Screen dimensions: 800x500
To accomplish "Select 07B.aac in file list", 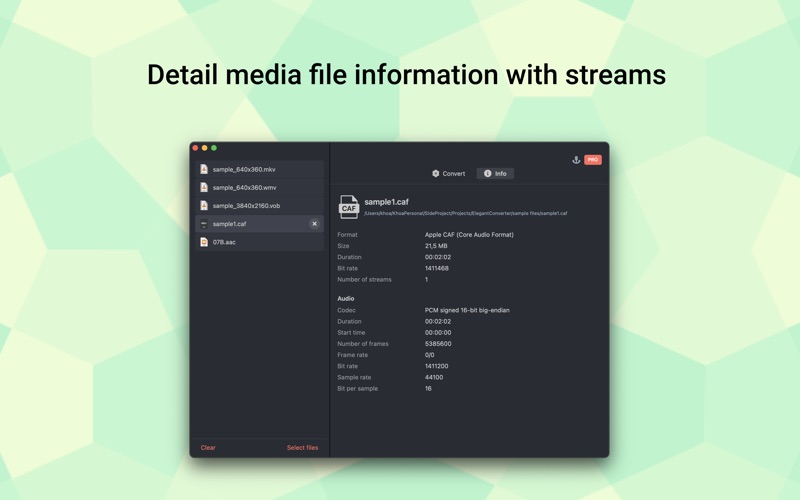I will point(259,242).
